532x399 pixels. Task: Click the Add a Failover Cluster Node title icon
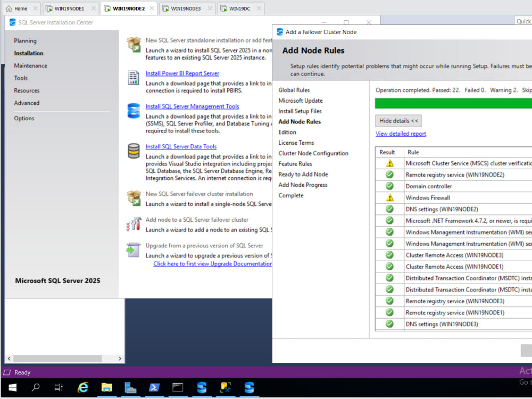[x=280, y=32]
